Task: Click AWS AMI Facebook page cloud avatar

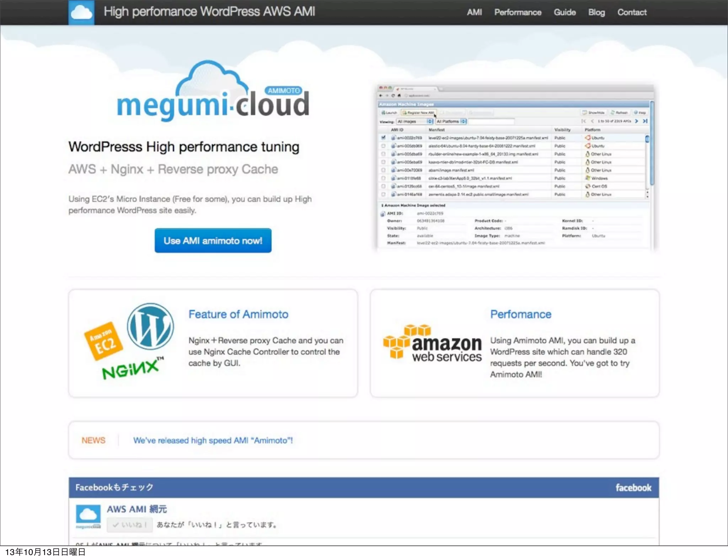Action: coord(88,515)
